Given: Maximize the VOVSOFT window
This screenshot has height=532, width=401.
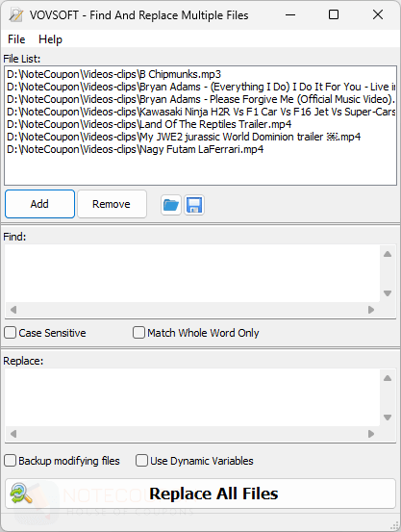Looking at the screenshot, I should [334, 15].
